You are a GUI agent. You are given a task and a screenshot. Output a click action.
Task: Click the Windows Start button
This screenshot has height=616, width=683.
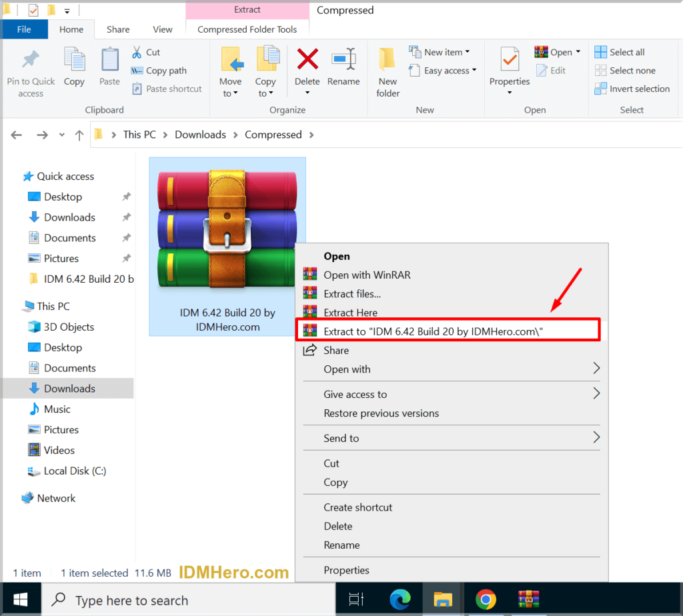[21, 600]
